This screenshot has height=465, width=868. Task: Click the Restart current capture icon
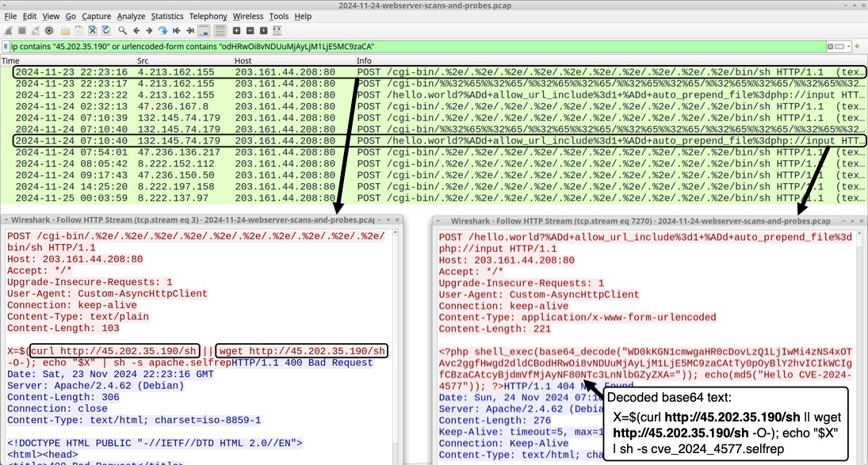point(36,31)
